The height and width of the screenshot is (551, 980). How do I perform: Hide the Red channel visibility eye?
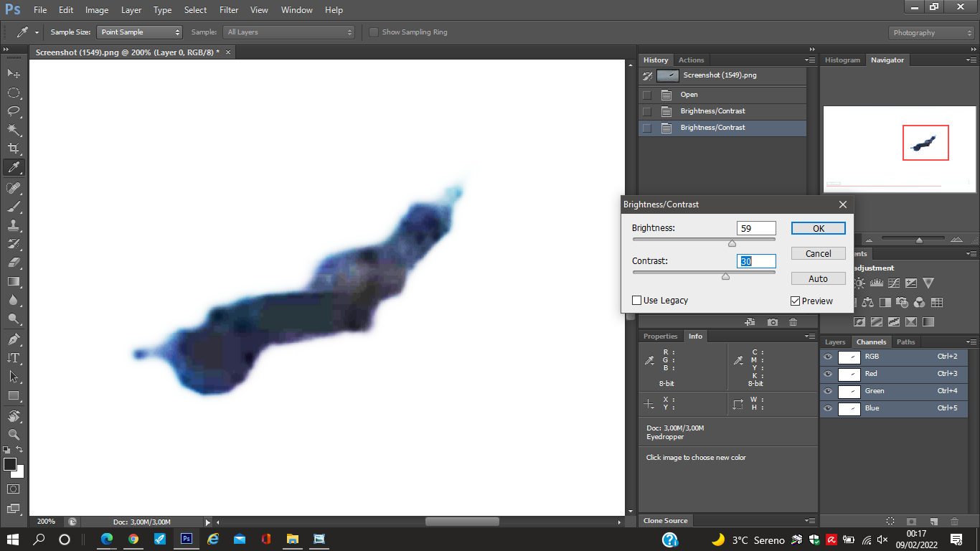(x=828, y=374)
